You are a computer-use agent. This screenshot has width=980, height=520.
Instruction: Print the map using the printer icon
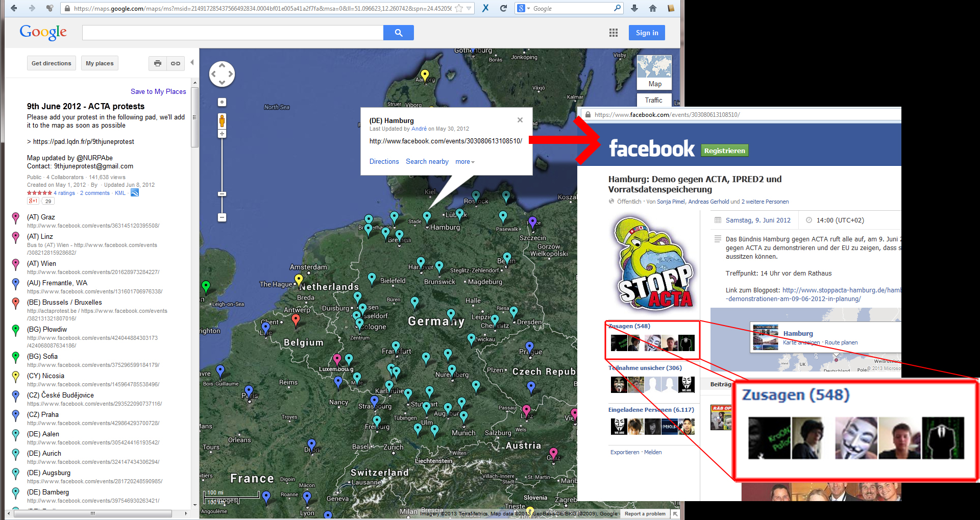coord(158,63)
